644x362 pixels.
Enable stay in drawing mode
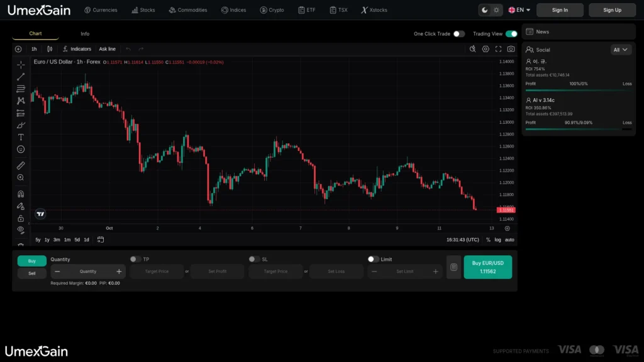coord(21,206)
